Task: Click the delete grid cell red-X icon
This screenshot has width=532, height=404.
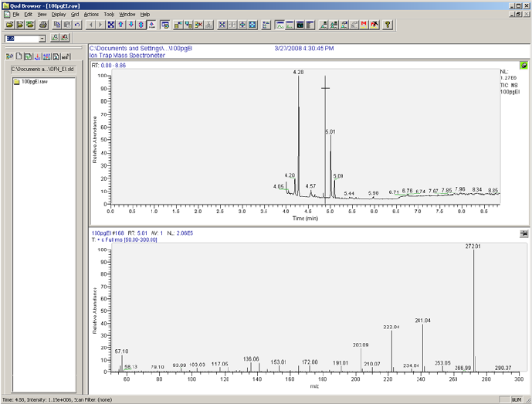Action: click(198, 25)
